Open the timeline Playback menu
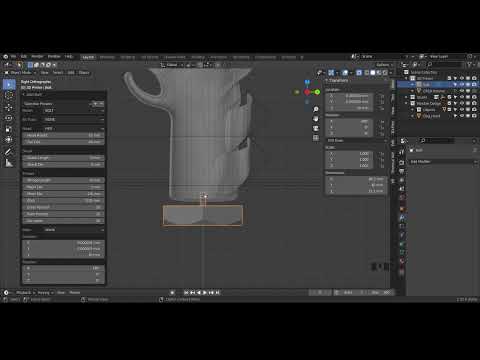Image resolution: width=480 pixels, height=360 pixels. tap(25, 293)
